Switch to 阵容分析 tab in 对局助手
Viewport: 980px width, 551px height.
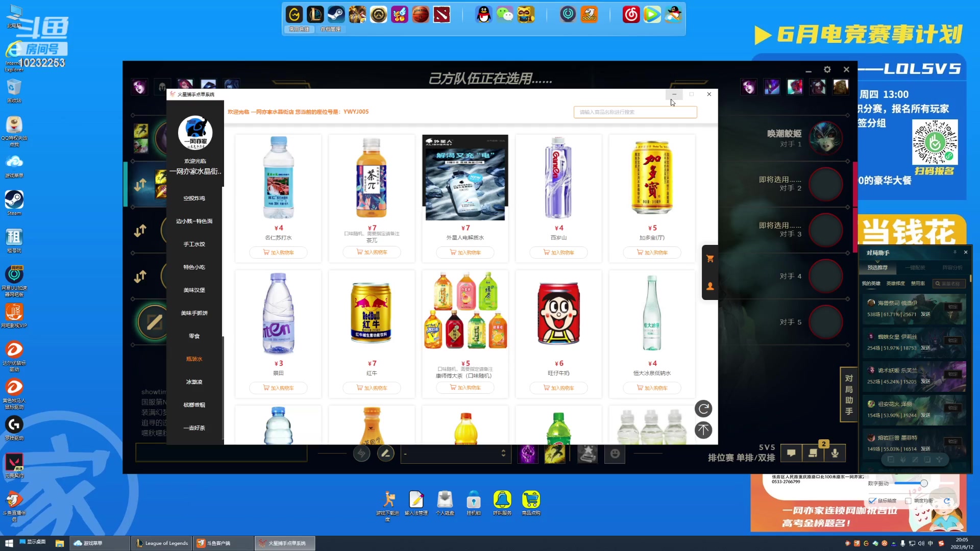point(952,268)
